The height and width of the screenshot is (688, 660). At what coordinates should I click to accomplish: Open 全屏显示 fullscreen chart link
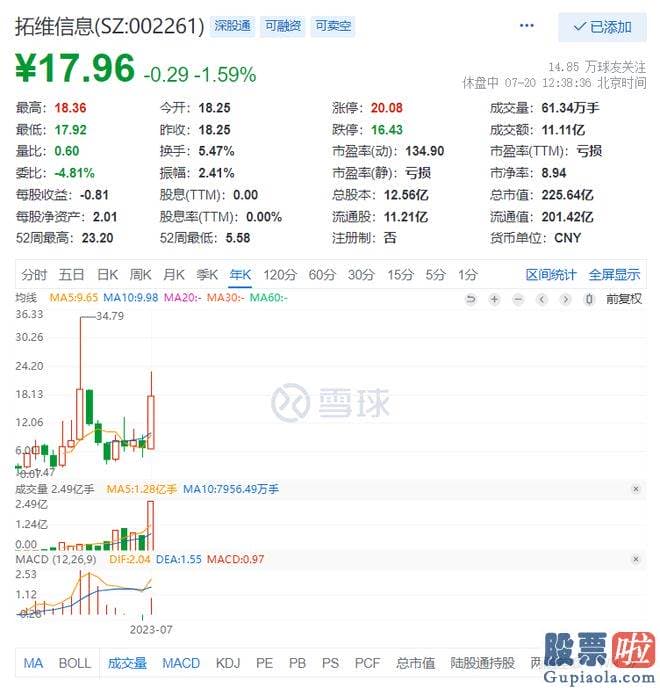click(614, 275)
